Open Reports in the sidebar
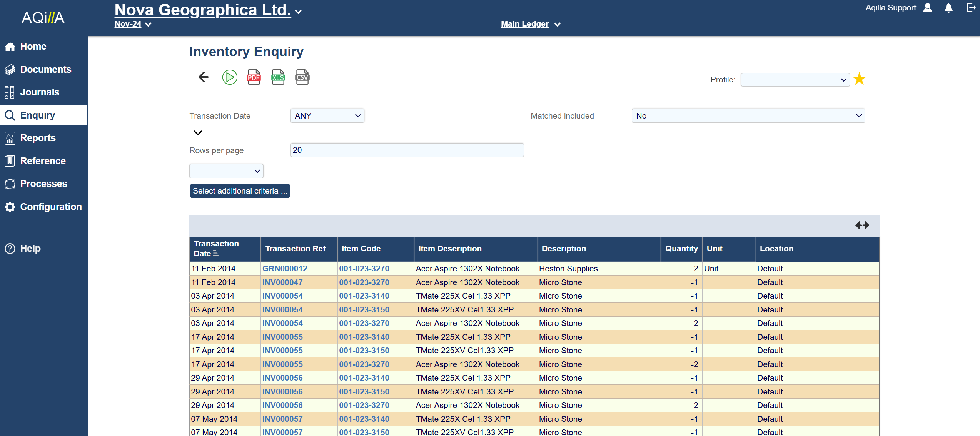Image resolution: width=980 pixels, height=436 pixels. 38,138
